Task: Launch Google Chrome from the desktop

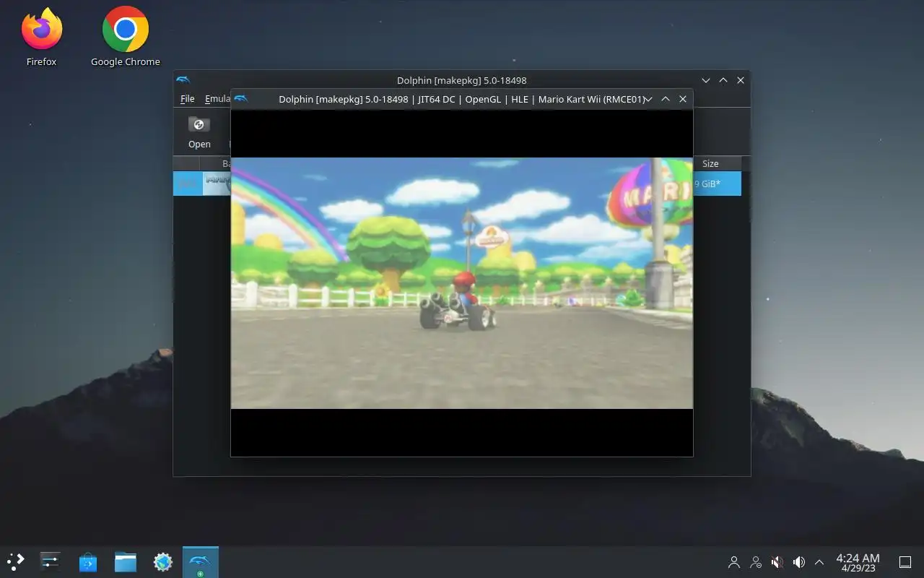Action: click(125, 36)
